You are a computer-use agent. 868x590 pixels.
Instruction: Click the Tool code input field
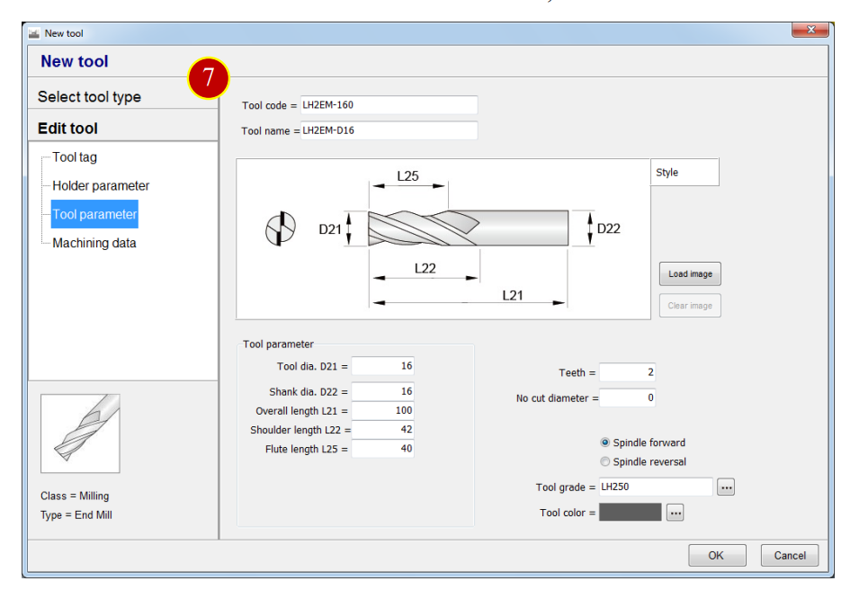click(389, 105)
